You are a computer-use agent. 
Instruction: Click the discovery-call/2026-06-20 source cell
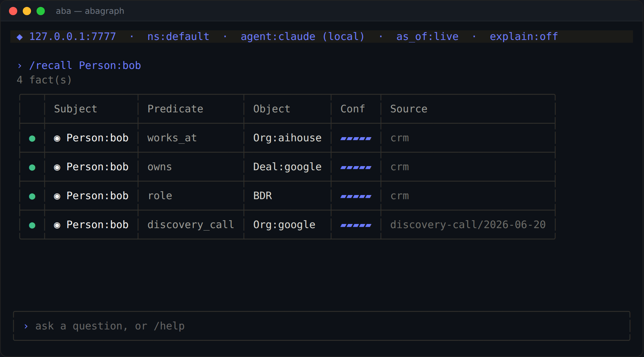468,225
